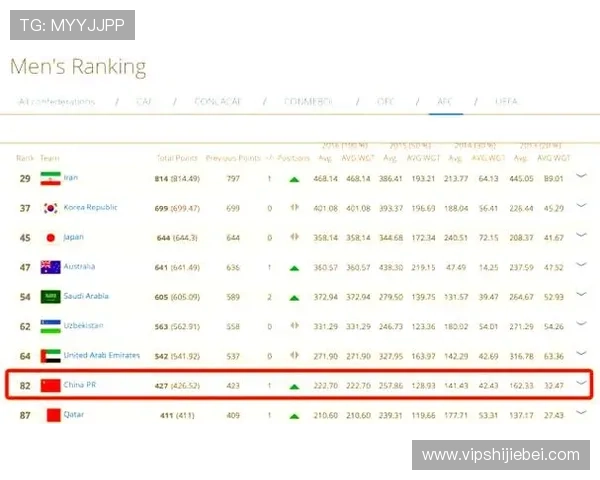Click the Korea Republic flag icon

click(x=50, y=208)
